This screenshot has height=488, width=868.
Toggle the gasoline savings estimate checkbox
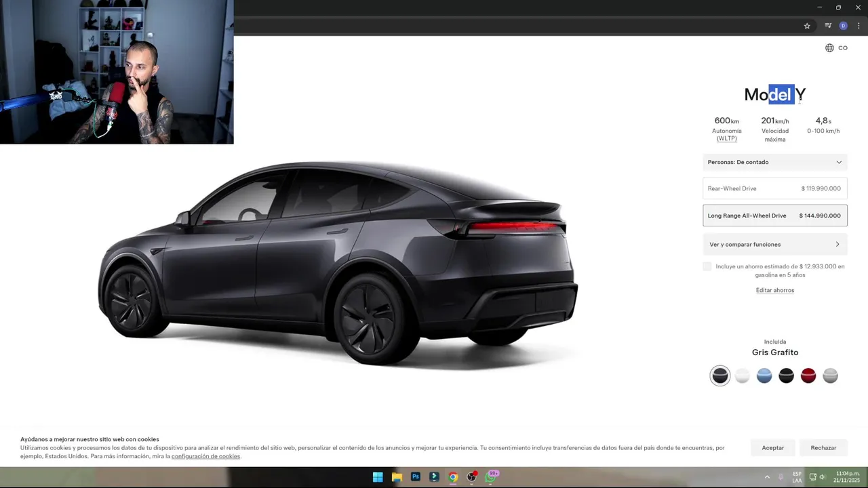tap(707, 266)
